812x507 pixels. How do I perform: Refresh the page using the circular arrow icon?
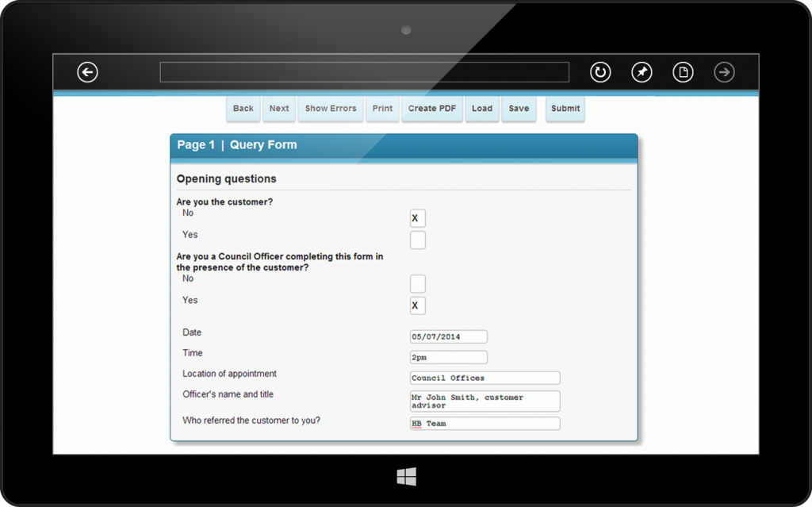point(600,72)
